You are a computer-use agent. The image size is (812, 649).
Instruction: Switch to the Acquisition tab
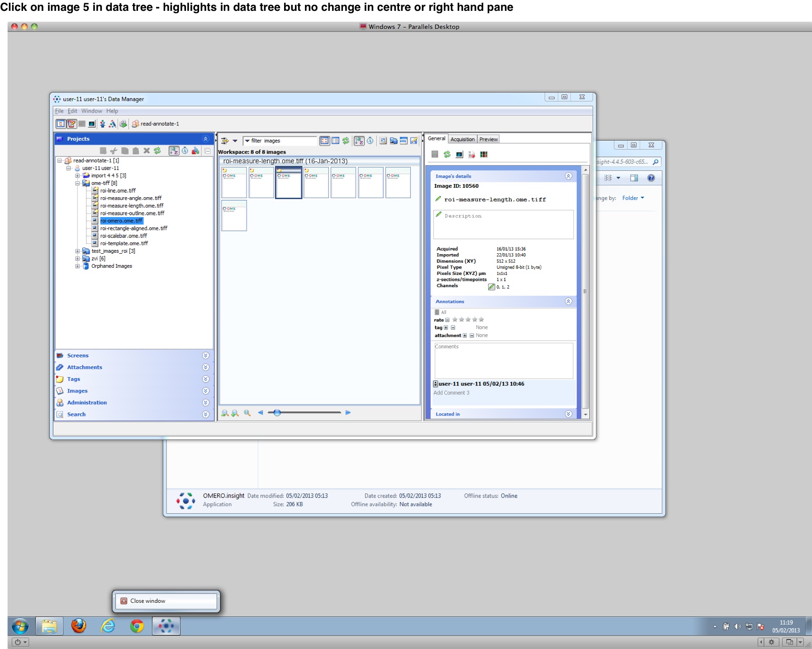[x=462, y=139]
